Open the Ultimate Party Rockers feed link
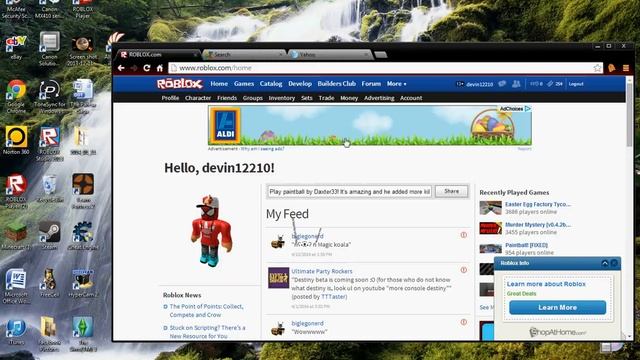640x360 pixels. [322, 271]
